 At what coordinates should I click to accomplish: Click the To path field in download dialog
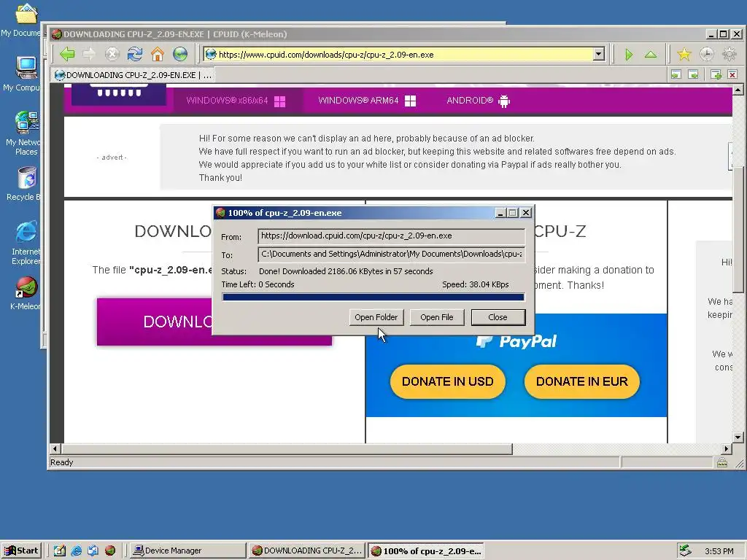coord(391,254)
